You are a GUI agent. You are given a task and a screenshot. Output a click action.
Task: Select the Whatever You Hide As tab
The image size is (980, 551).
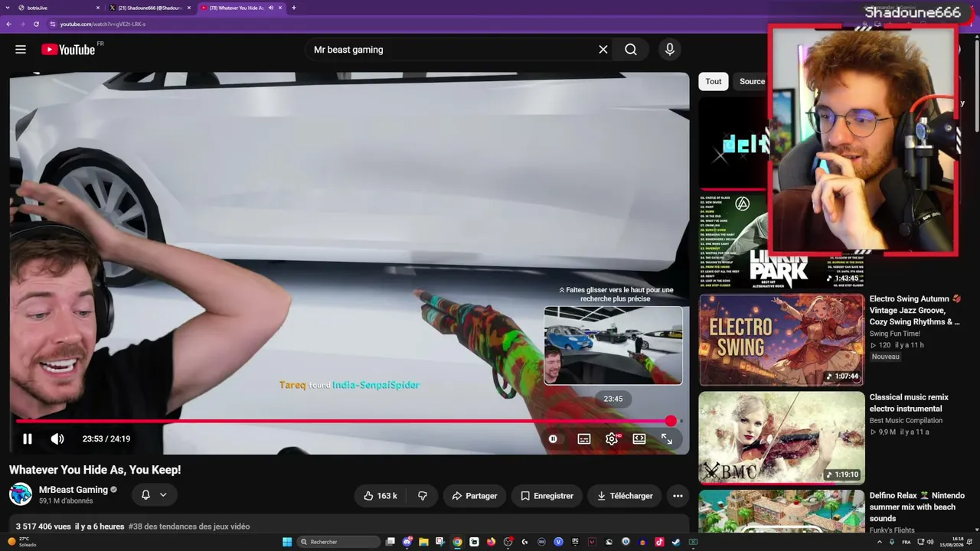point(237,8)
